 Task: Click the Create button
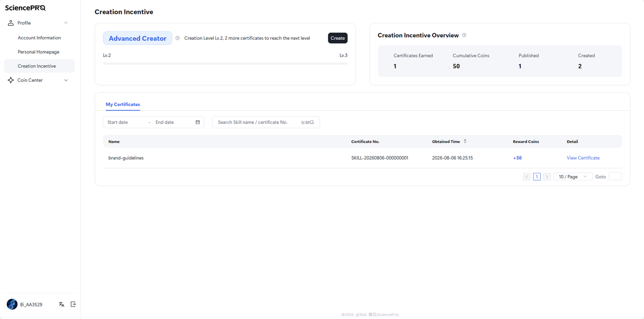(x=338, y=38)
